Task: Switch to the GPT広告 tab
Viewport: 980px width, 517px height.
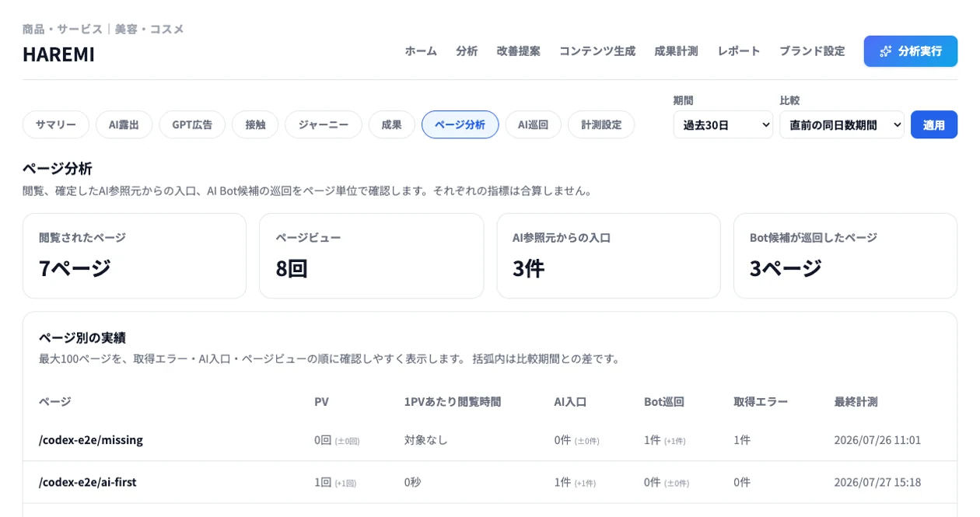Action: click(x=192, y=124)
